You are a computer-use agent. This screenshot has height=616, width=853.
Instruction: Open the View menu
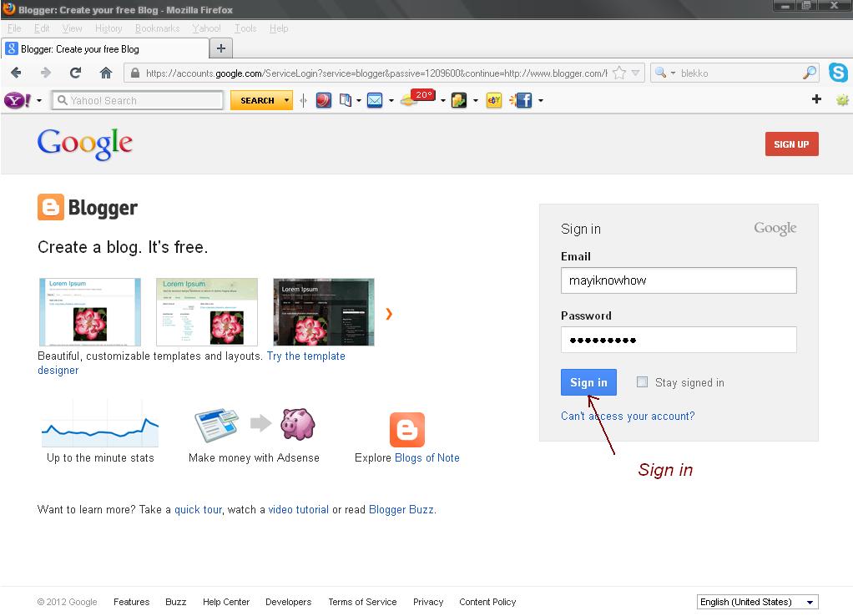(72, 28)
